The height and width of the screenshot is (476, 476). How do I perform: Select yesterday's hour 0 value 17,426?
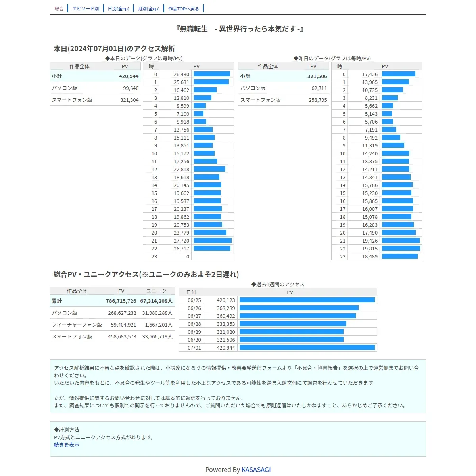[x=370, y=74]
